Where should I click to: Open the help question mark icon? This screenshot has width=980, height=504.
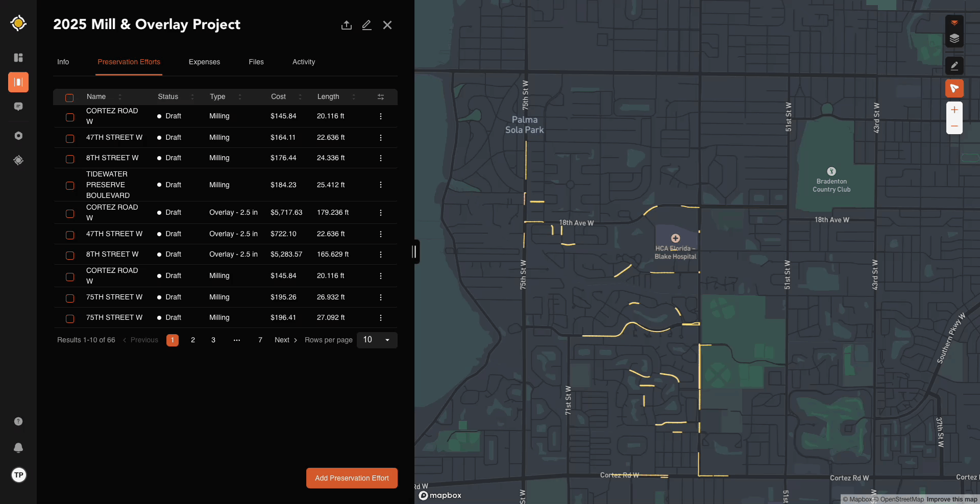[x=18, y=421]
